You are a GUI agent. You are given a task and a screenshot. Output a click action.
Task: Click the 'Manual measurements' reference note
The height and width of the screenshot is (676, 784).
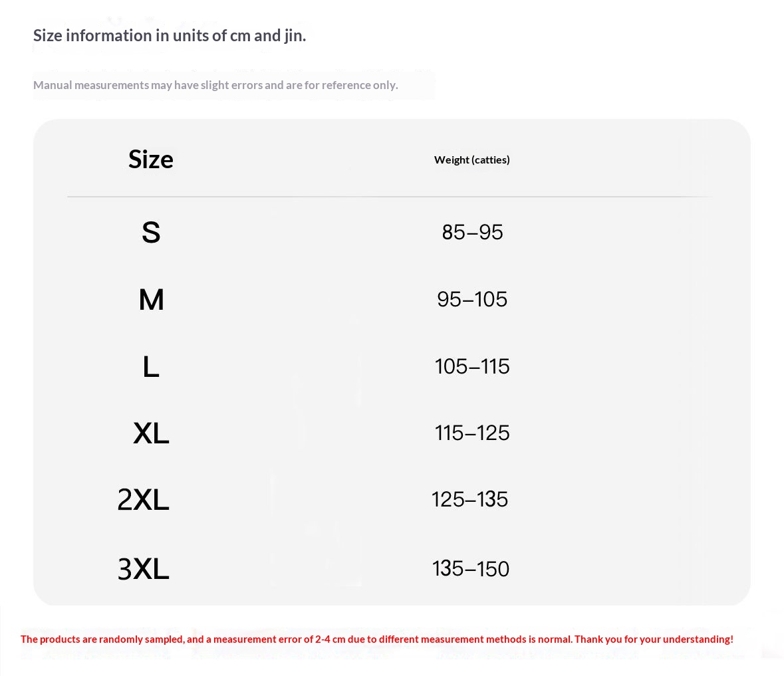(215, 85)
